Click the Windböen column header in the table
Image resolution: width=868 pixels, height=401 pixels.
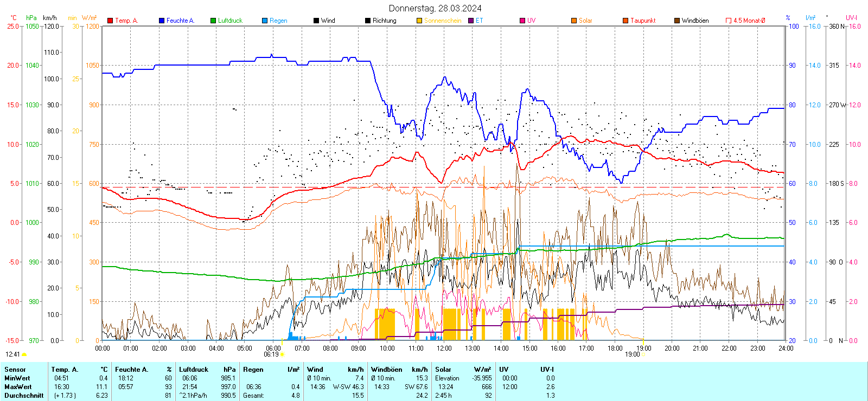[x=386, y=370]
